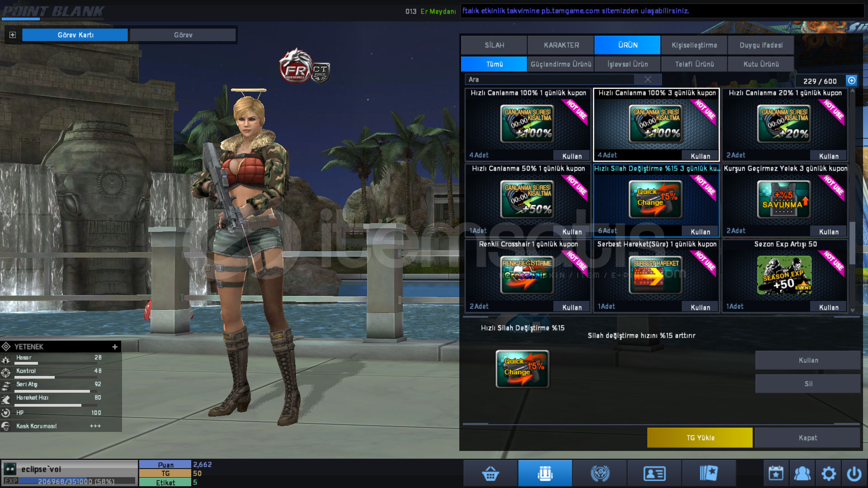The image size is (868, 488).
Task: Select Hızlı Canlanma 100% 1 günlük item icon
Action: [527, 123]
